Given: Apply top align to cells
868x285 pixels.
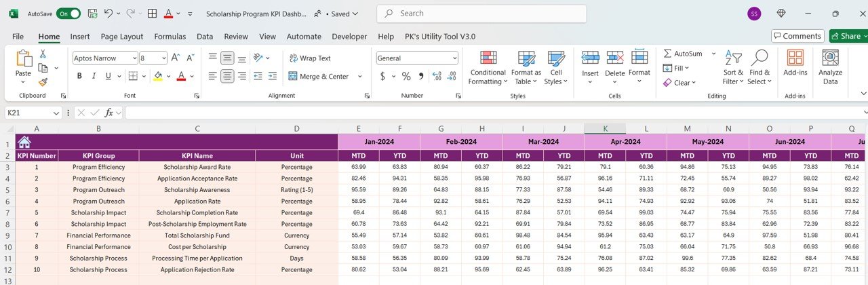Looking at the screenshot, I should pos(213,58).
